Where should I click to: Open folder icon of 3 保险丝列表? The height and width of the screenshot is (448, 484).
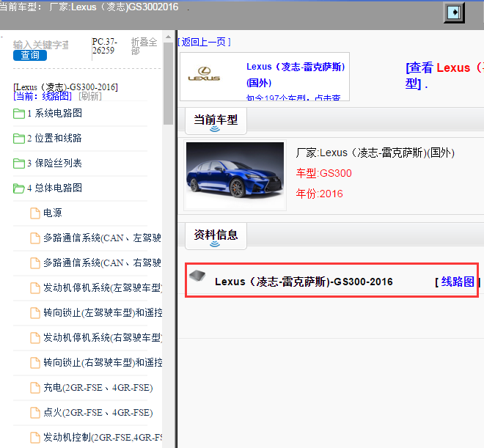coord(19,164)
